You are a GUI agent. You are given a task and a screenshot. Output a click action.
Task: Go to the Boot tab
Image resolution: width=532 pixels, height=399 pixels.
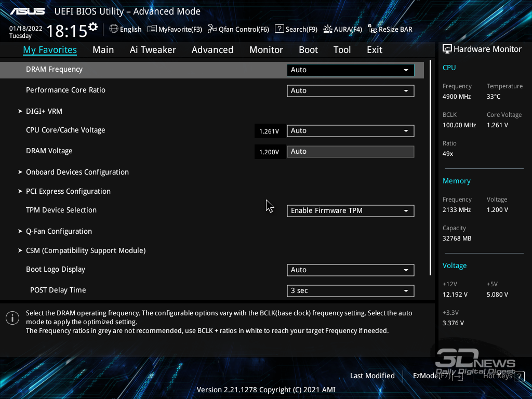(308, 50)
